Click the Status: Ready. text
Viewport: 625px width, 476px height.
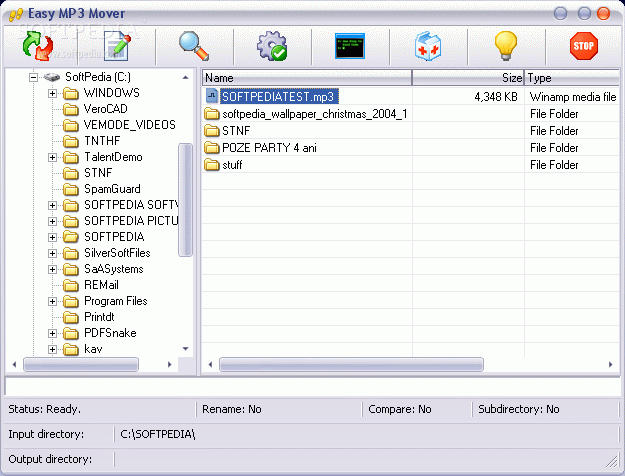[44, 409]
